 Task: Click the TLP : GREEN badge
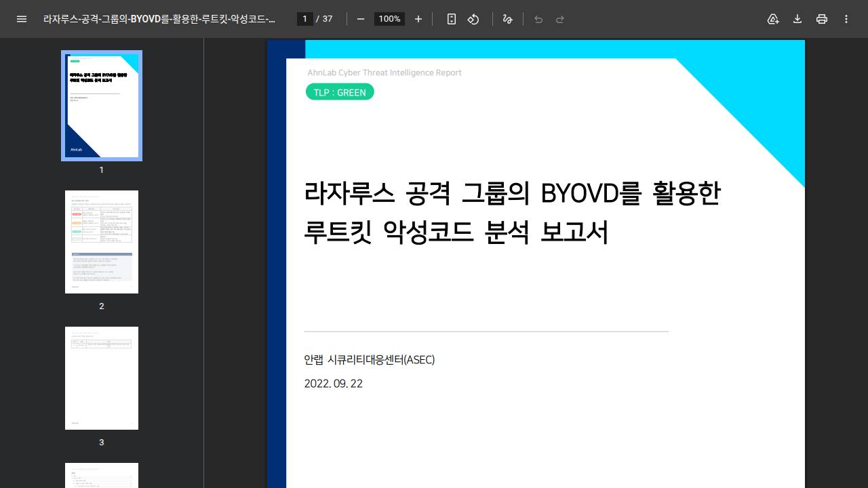point(340,92)
